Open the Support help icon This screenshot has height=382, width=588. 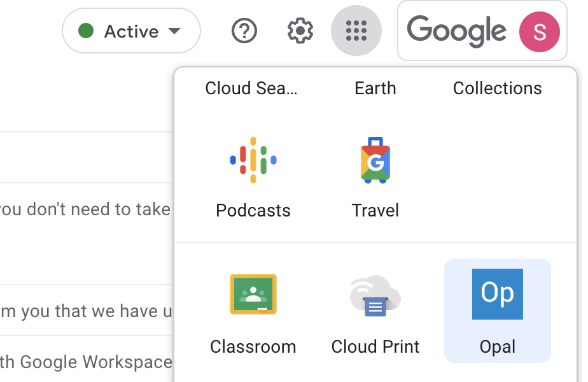click(x=244, y=31)
